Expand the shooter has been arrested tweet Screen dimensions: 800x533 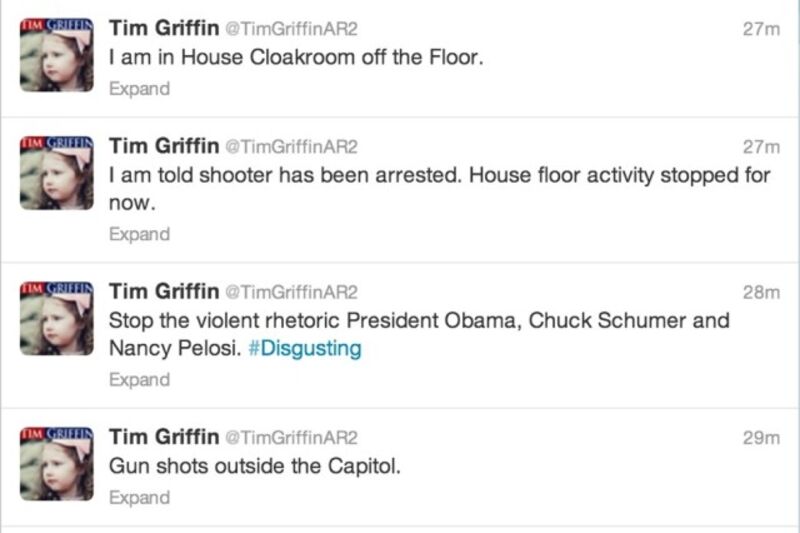(139, 235)
